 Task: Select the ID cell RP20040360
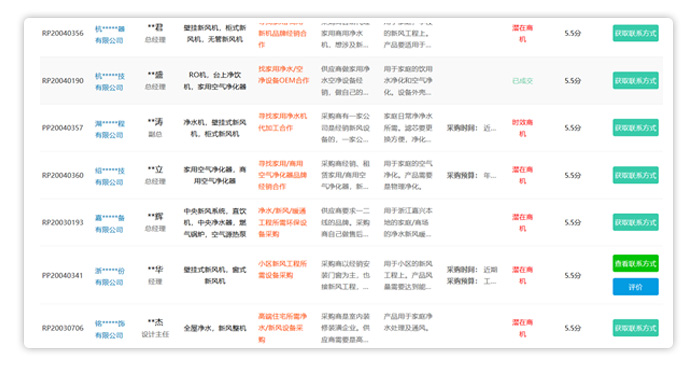(x=63, y=175)
